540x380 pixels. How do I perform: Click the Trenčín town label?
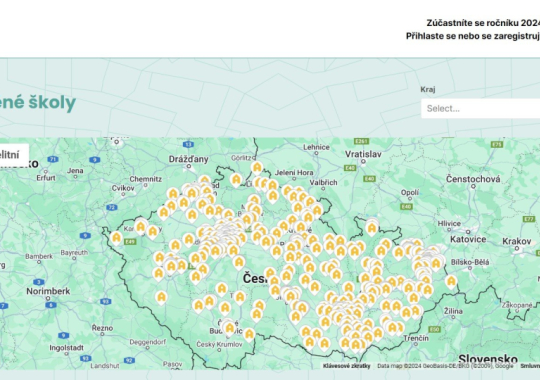click(416, 338)
